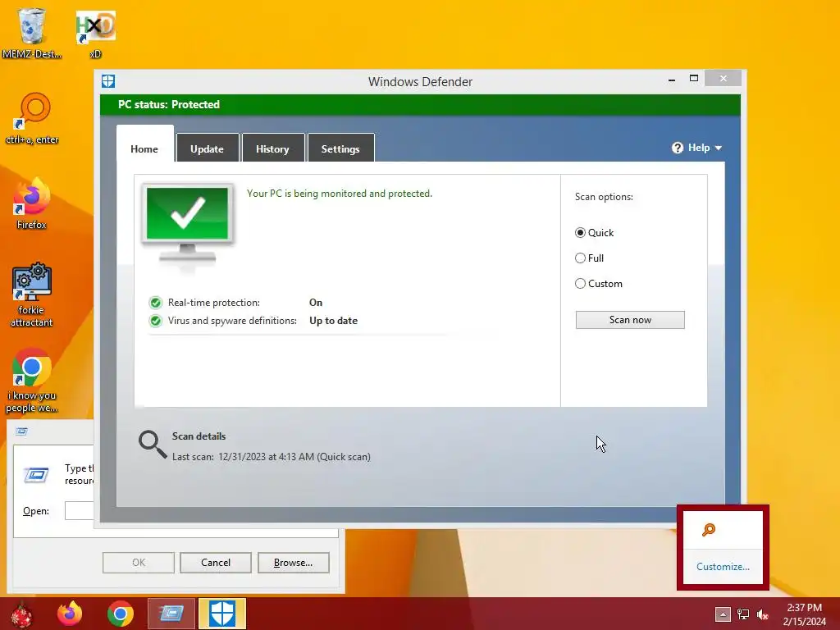Click the disabled OK button in Run dialog
The width and height of the screenshot is (840, 630).
click(138, 563)
